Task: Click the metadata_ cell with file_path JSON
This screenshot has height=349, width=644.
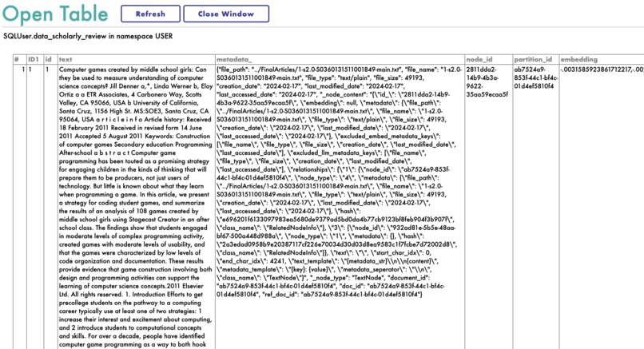Action: click(340, 207)
